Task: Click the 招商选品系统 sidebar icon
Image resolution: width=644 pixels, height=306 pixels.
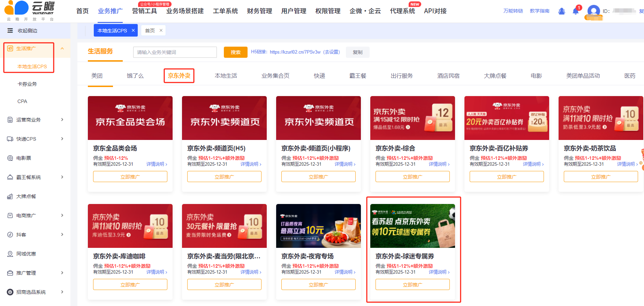Action: pos(10,292)
